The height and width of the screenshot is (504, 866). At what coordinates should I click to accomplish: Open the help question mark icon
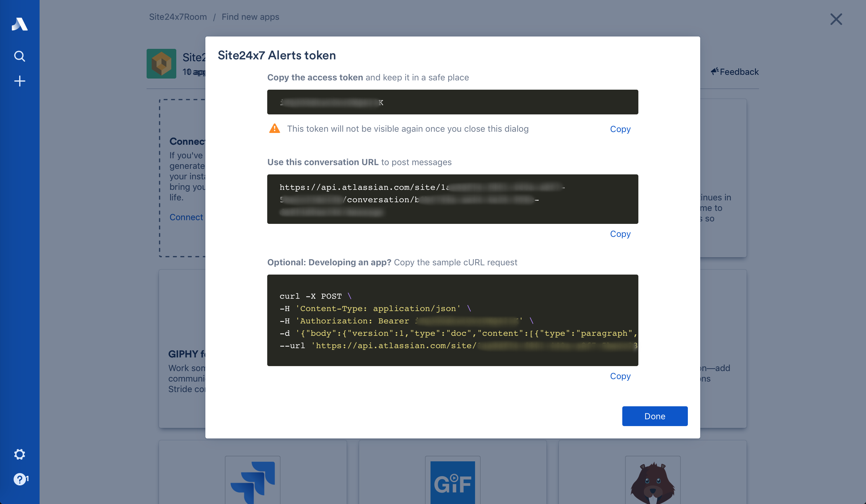[19, 479]
